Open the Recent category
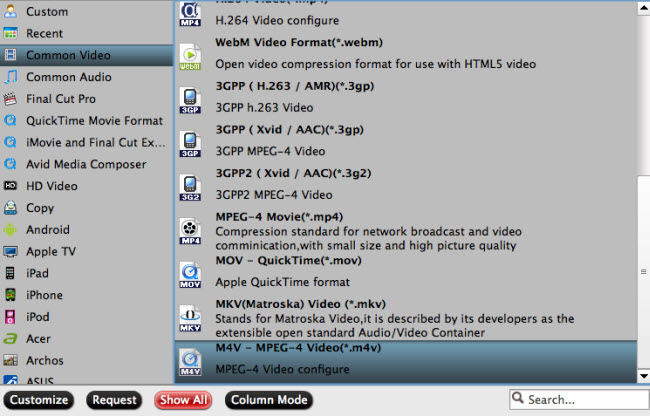The height and width of the screenshot is (416, 650). click(86, 33)
